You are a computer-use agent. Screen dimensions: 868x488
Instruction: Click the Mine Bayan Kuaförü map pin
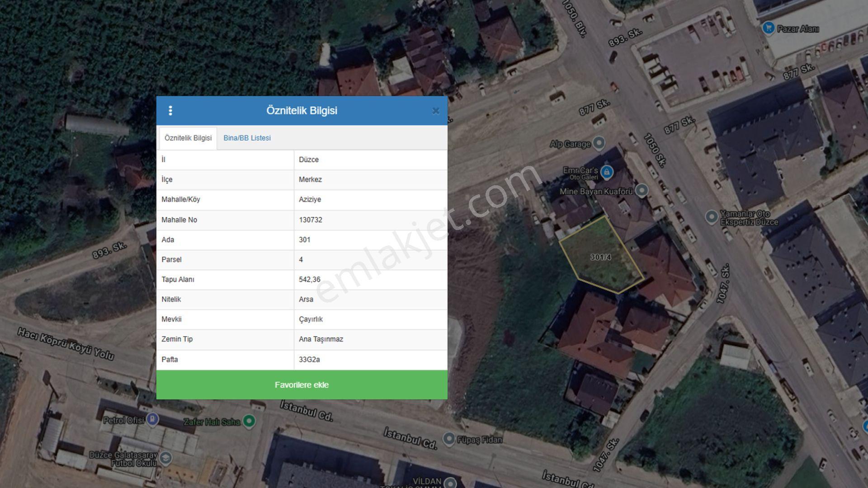click(642, 191)
